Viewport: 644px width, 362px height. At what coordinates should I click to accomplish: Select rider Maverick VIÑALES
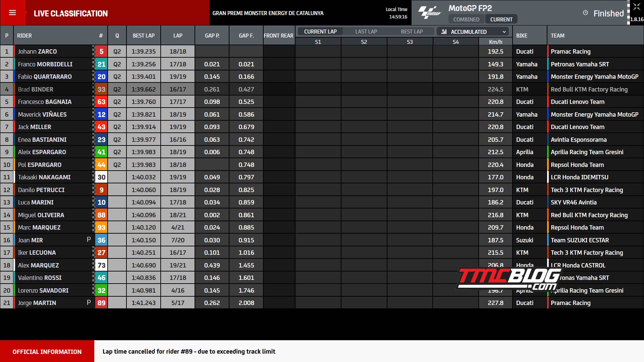pos(42,114)
